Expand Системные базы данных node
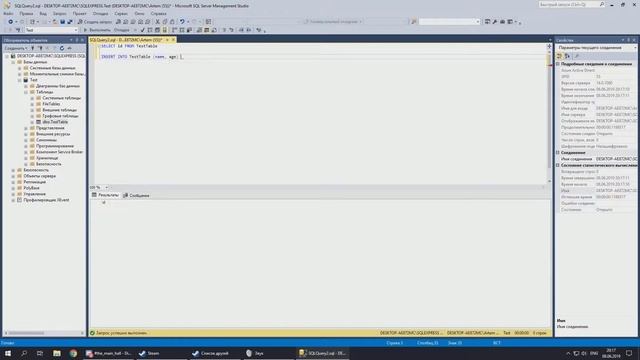 (x=20, y=68)
